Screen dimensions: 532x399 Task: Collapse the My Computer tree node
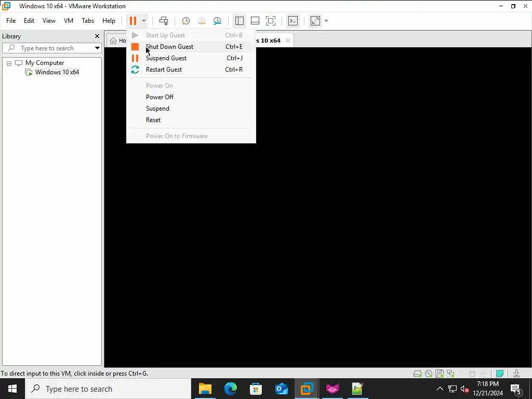(x=9, y=63)
